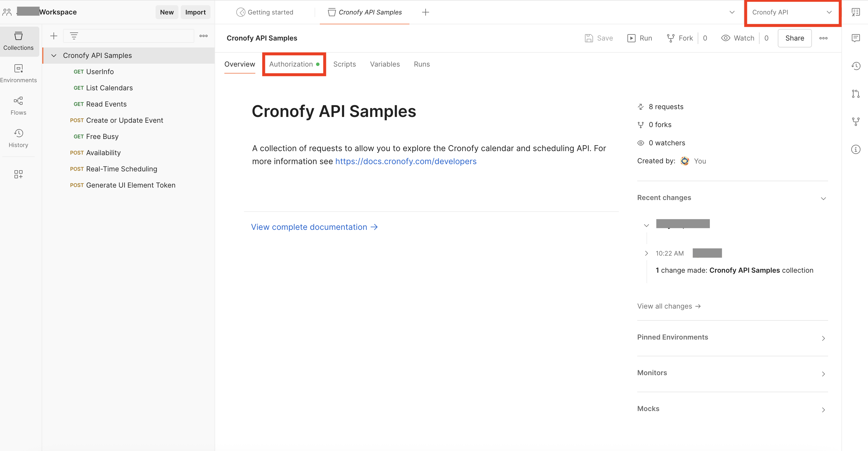Click the Share button

(x=794, y=38)
